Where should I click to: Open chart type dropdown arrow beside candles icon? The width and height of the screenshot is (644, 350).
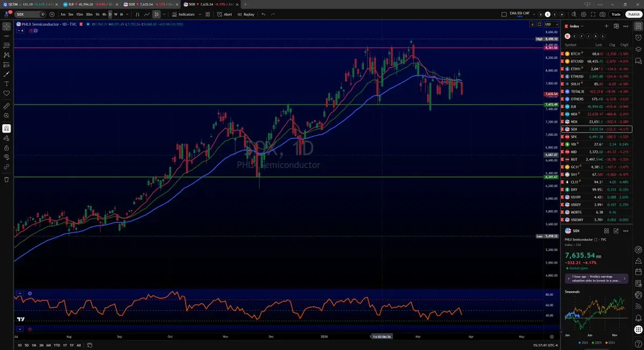[164, 14]
